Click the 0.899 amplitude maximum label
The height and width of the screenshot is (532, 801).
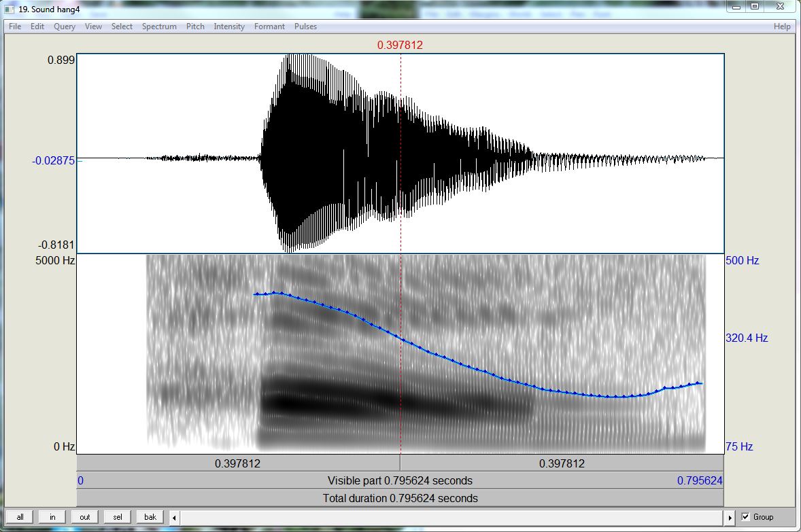coord(61,60)
